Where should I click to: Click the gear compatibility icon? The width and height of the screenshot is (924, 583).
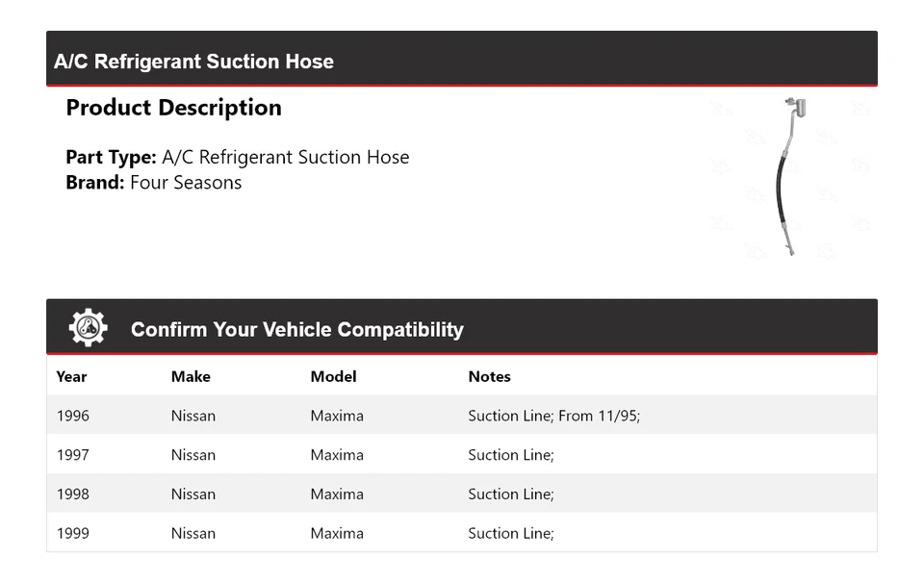coord(88,328)
